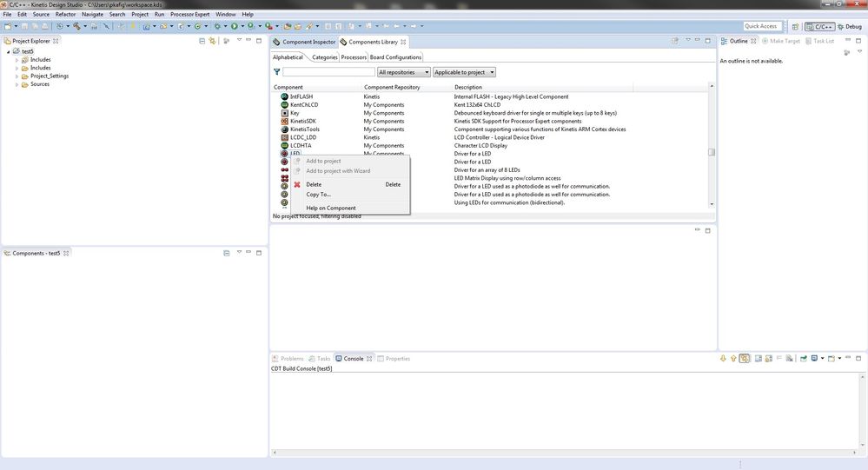
Task: Expand the Sources folder
Action: click(x=17, y=84)
